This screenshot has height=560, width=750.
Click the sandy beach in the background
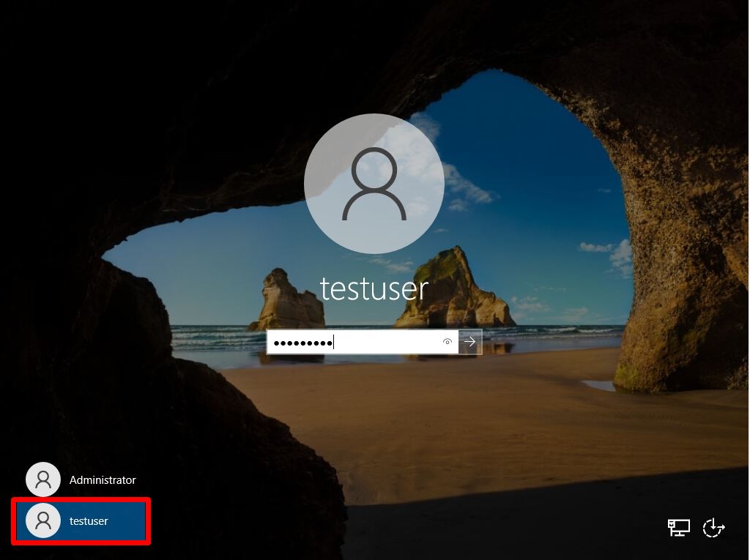tap(478, 421)
